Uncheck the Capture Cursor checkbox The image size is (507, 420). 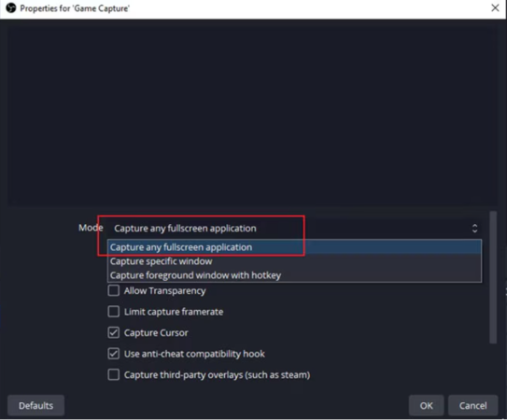114,332
